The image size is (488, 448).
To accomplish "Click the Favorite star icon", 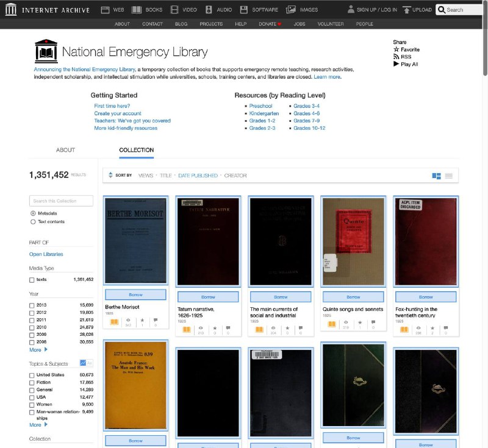I will click(x=396, y=49).
